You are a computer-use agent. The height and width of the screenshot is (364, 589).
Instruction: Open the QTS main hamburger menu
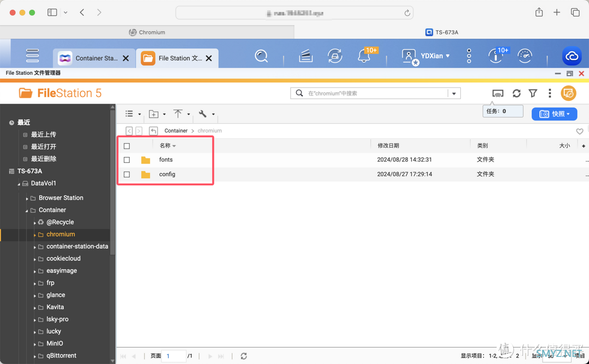pyautogui.click(x=32, y=56)
